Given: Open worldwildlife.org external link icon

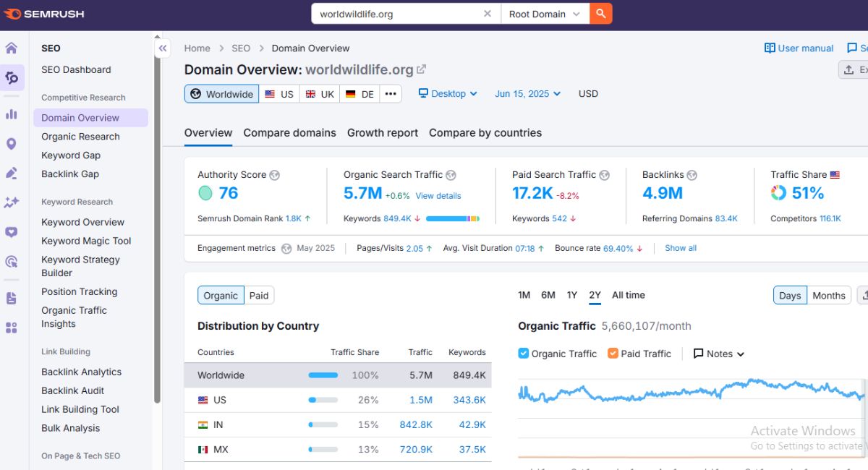Looking at the screenshot, I should pyautogui.click(x=422, y=69).
